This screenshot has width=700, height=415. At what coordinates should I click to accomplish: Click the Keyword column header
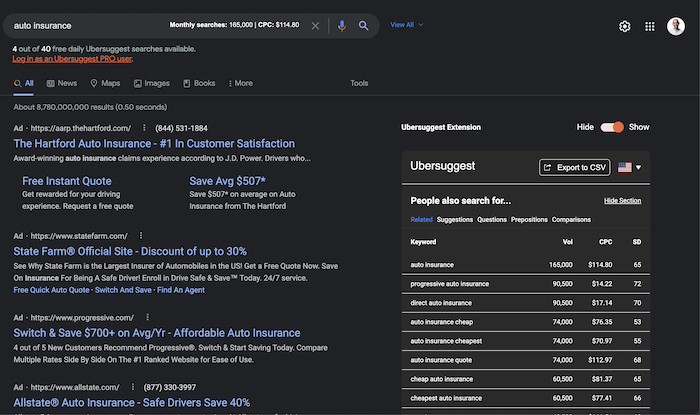pos(423,242)
